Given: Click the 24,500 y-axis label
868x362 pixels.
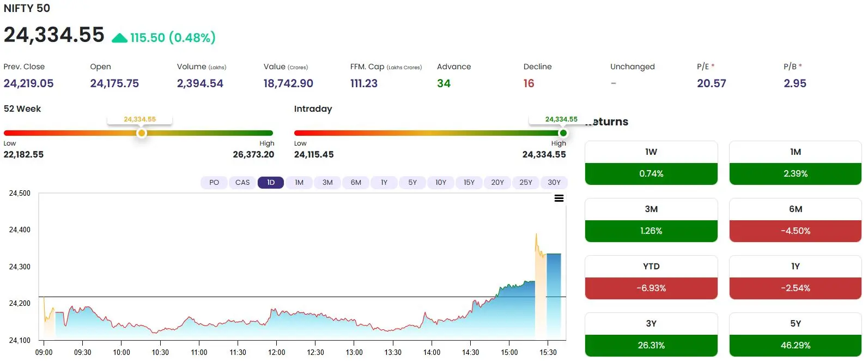Looking at the screenshot, I should pos(20,193).
